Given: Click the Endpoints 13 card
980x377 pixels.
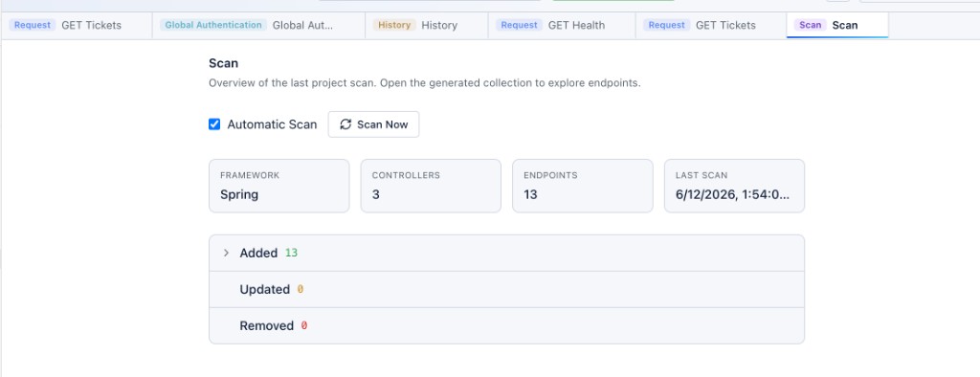Looking at the screenshot, I should point(583,186).
